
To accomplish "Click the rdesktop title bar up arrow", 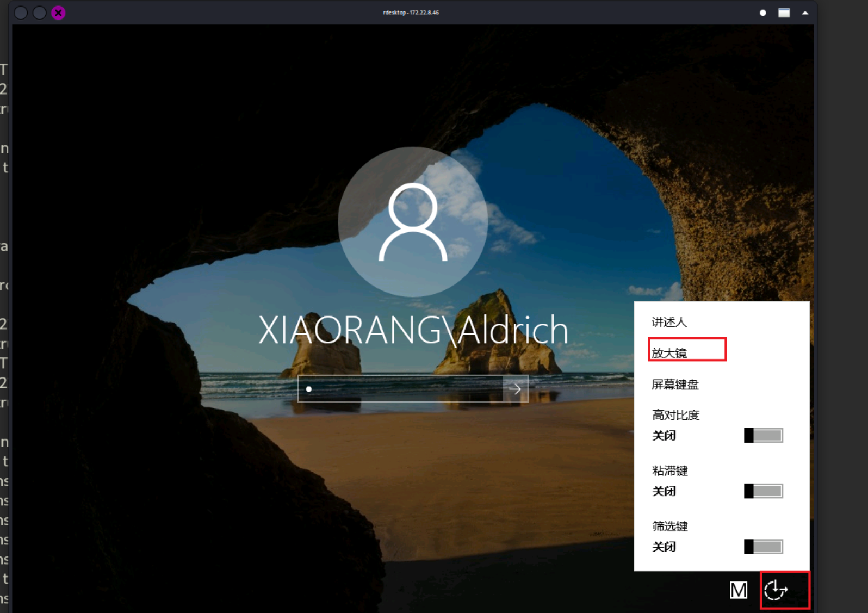I will [x=805, y=13].
